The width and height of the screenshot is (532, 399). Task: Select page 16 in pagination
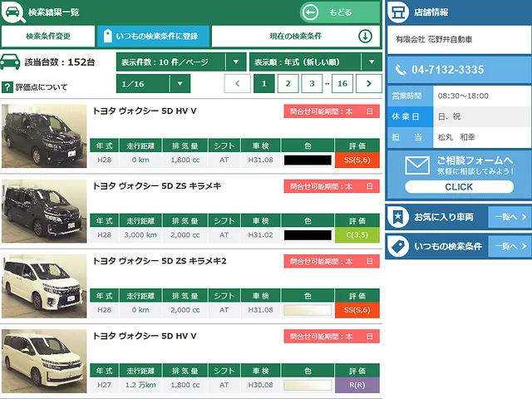(342, 83)
